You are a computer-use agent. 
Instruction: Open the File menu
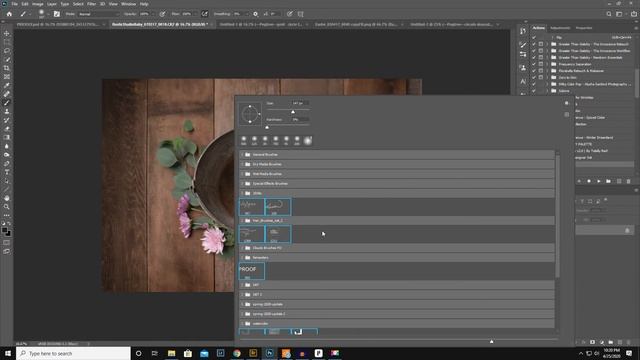click(14, 4)
